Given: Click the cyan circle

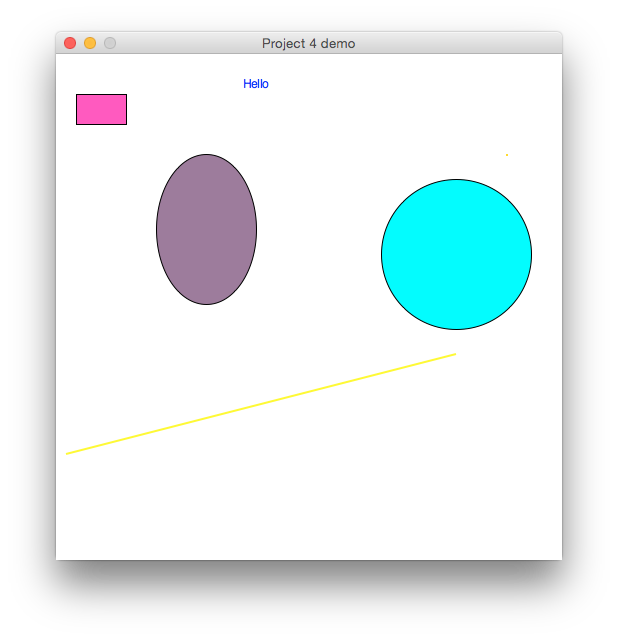Looking at the screenshot, I should click(456, 254).
